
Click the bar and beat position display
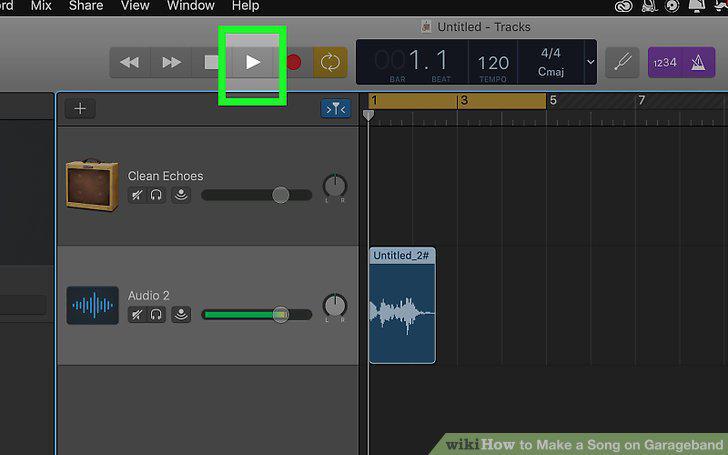[x=412, y=61]
